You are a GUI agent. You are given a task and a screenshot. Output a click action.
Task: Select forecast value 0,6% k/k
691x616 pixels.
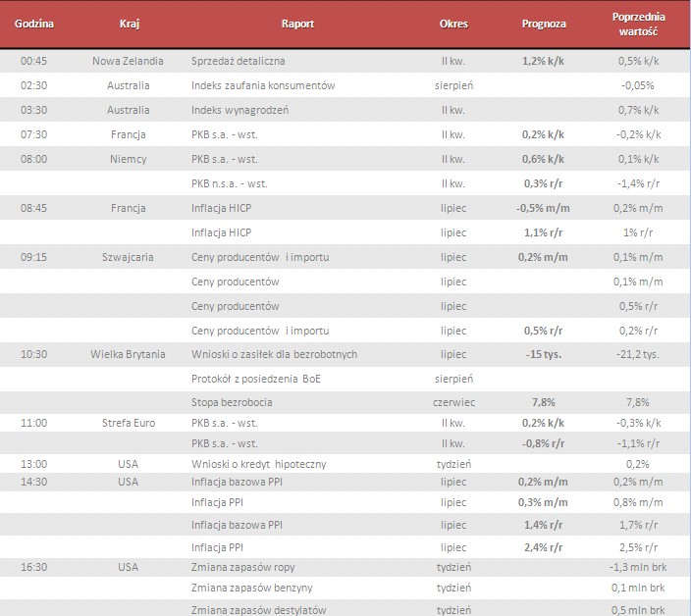[x=543, y=159]
